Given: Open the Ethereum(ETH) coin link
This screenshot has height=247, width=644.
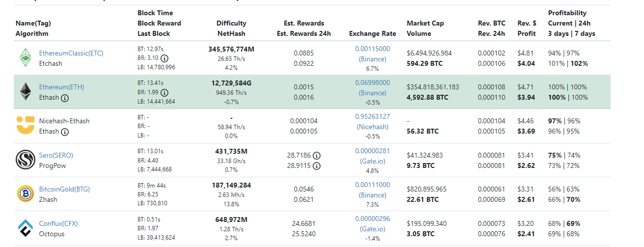Looking at the screenshot, I should pyautogui.click(x=62, y=87).
